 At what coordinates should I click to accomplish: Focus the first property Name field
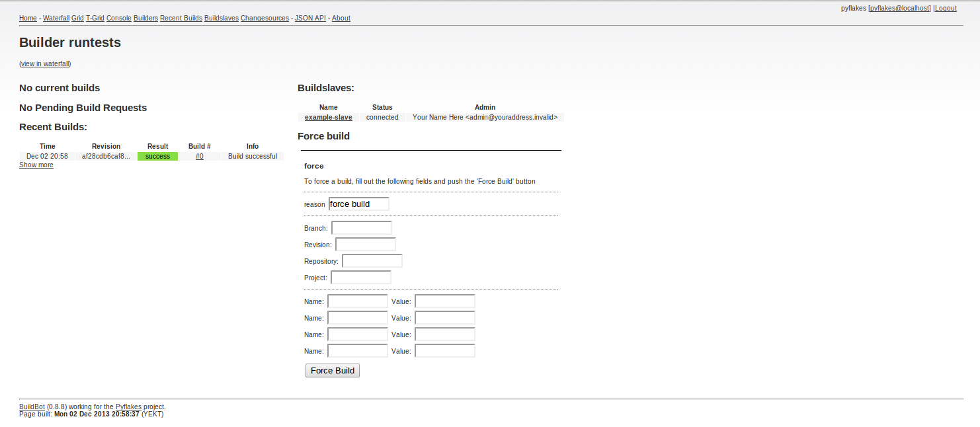click(x=358, y=301)
